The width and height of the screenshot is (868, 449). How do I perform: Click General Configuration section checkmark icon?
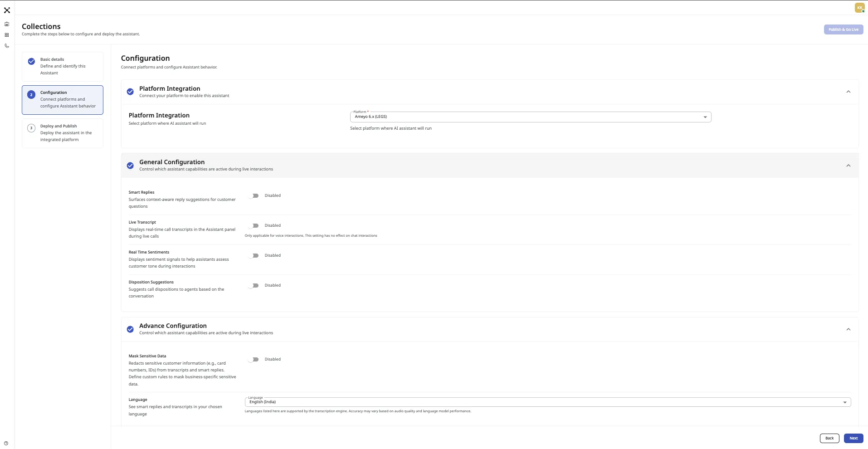pyautogui.click(x=130, y=166)
